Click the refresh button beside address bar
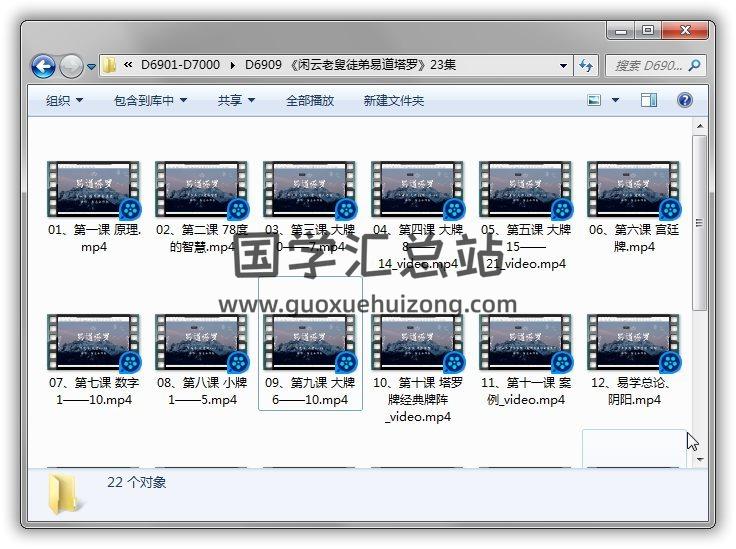This screenshot has height=549, width=736. (x=587, y=66)
